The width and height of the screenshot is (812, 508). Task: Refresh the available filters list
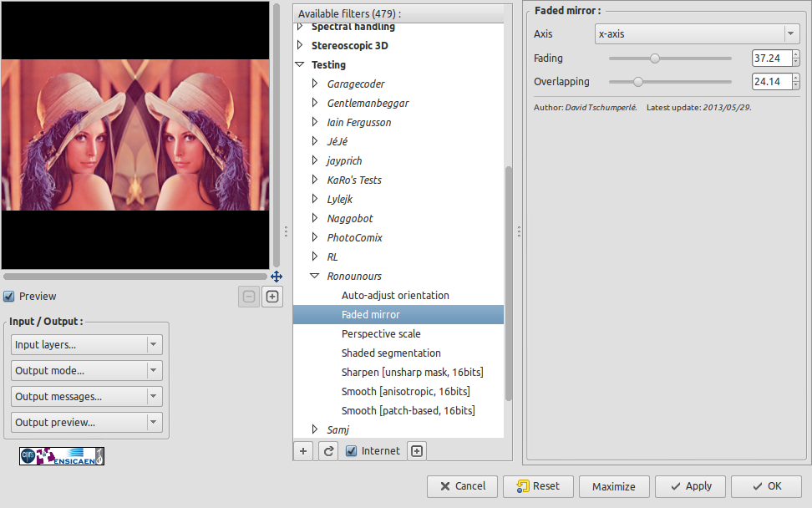[328, 451]
